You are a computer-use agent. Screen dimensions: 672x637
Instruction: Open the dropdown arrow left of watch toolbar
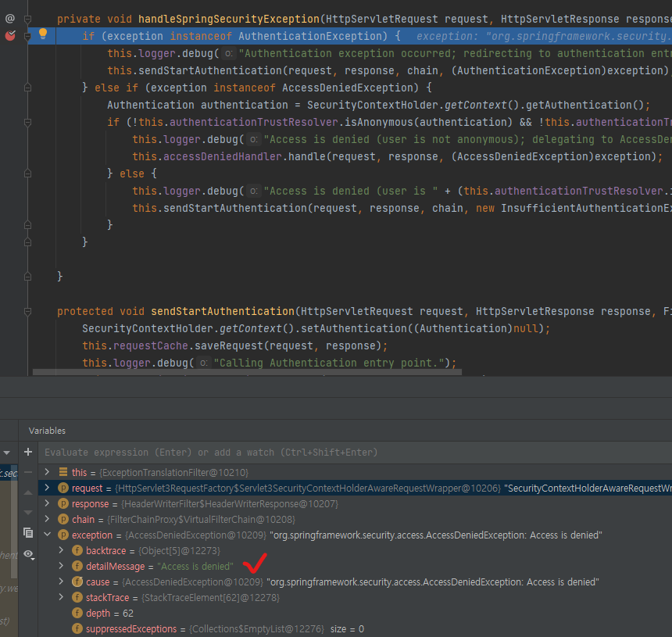[x=7, y=453]
